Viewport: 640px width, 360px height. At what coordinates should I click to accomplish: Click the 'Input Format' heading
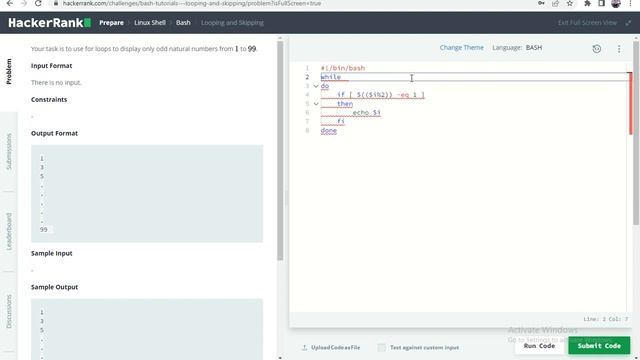coord(51,66)
